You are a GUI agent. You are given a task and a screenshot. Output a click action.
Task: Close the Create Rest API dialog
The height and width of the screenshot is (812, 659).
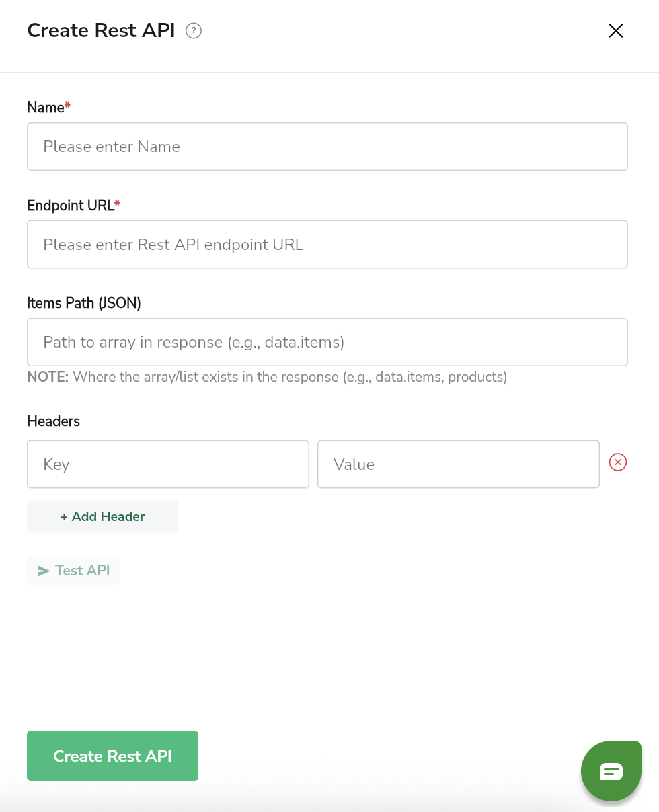point(615,31)
